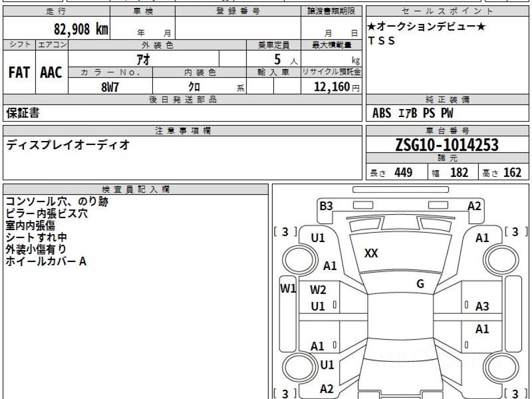Click the A2 mark beside the B3 bumper
The height and width of the screenshot is (399, 532).
click(474, 206)
